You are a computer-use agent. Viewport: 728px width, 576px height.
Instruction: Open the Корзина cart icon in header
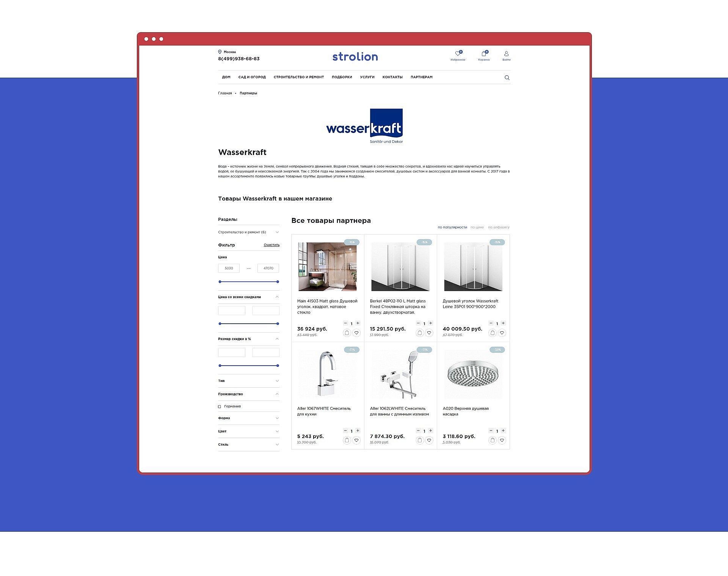pyautogui.click(x=484, y=54)
